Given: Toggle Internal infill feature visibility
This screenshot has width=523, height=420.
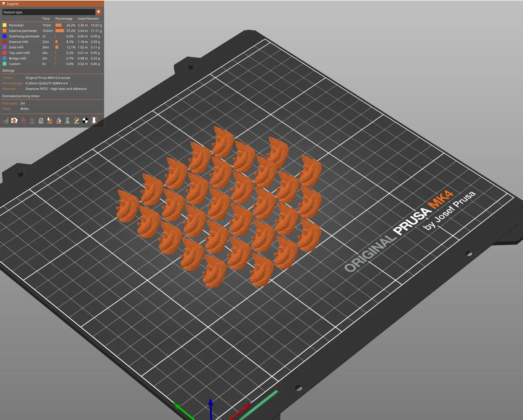Looking at the screenshot, I should coord(52,42).
